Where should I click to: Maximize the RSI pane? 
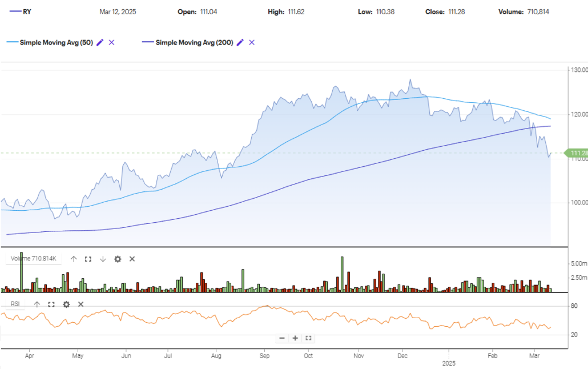click(x=51, y=304)
